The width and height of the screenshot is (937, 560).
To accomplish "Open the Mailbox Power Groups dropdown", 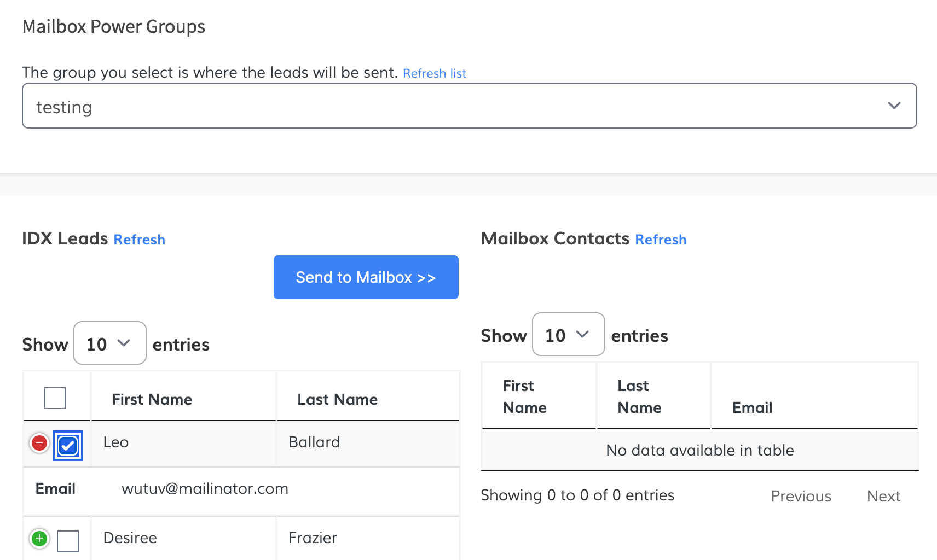I will click(x=469, y=106).
